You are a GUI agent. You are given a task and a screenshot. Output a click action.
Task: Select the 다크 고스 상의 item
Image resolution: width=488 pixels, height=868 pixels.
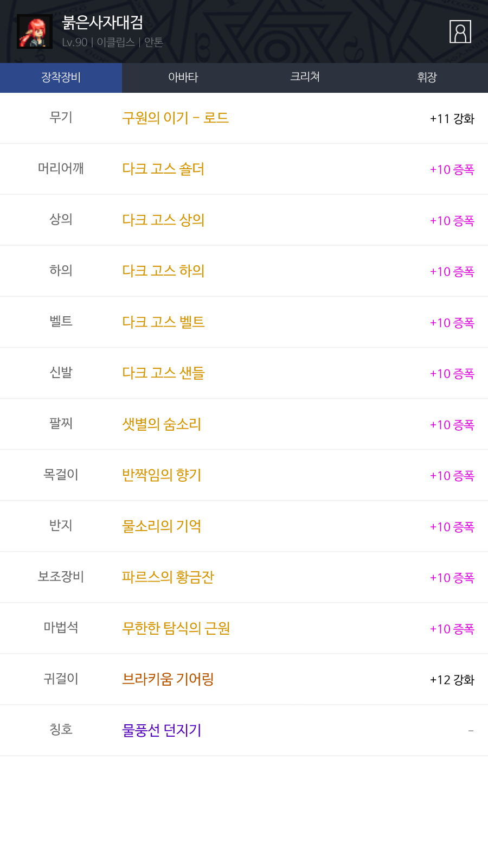[x=163, y=220]
